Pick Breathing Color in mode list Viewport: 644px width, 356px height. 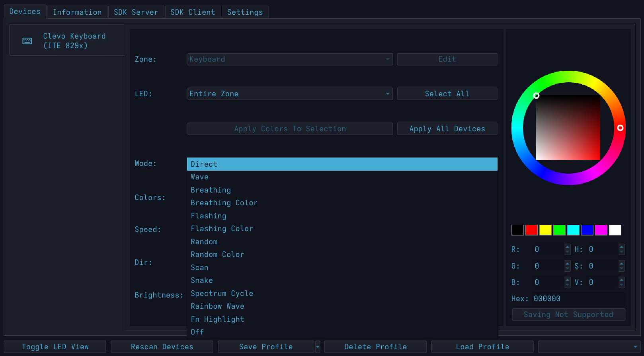pyautogui.click(x=224, y=203)
